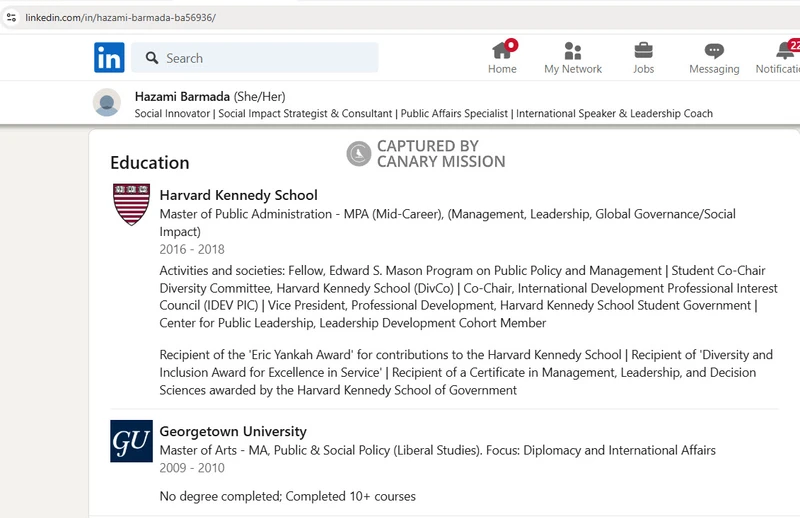Click the '2016 - 2018' date text
800x518 pixels.
192,249
